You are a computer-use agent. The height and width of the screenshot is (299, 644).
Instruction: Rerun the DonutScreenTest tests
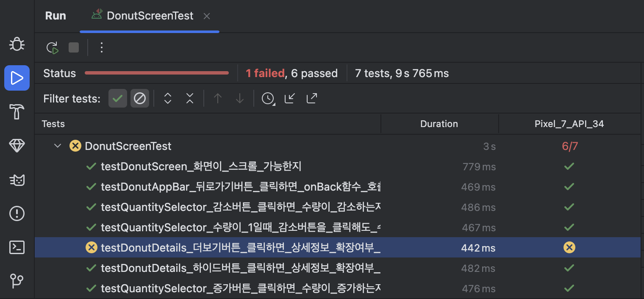coord(52,47)
